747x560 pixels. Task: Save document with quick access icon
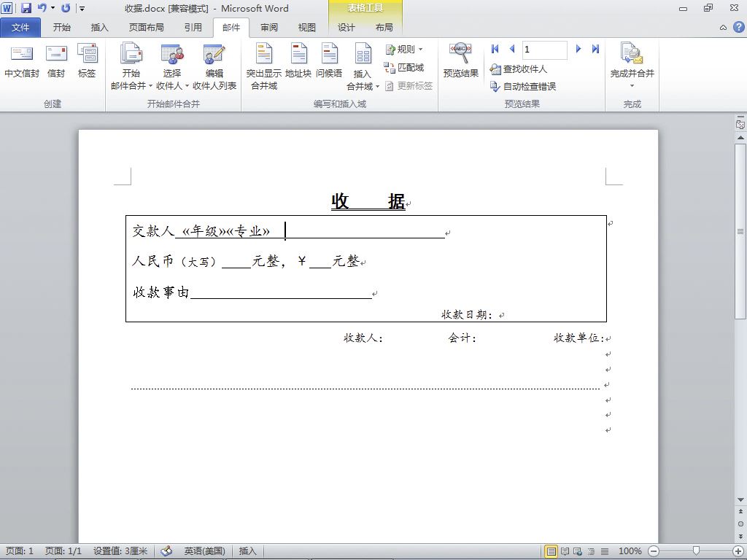[x=26, y=8]
